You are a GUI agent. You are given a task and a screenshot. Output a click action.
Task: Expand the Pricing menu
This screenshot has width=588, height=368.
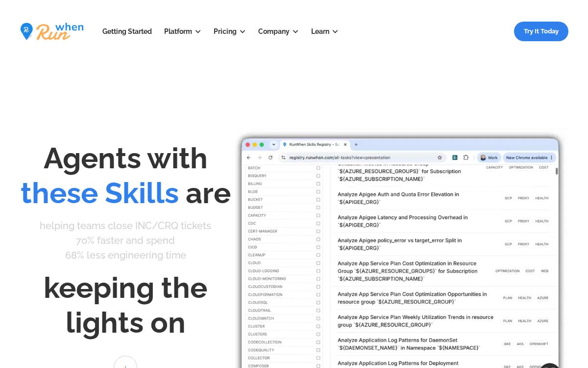pos(229,31)
